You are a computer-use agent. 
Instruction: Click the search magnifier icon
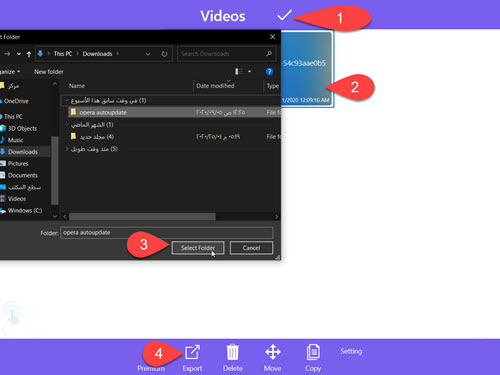pos(269,54)
